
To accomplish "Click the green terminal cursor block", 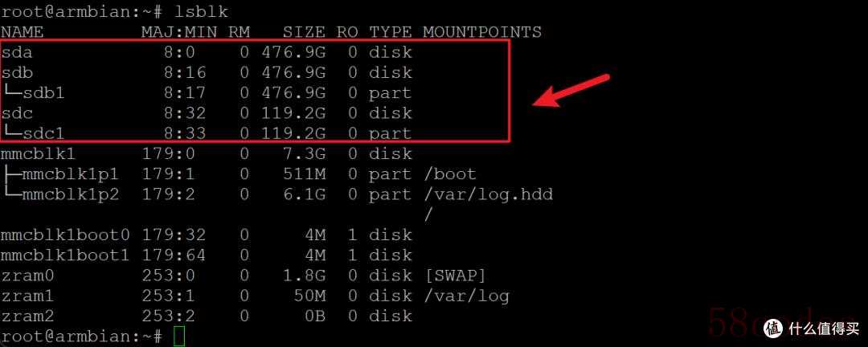I will click(x=178, y=336).
